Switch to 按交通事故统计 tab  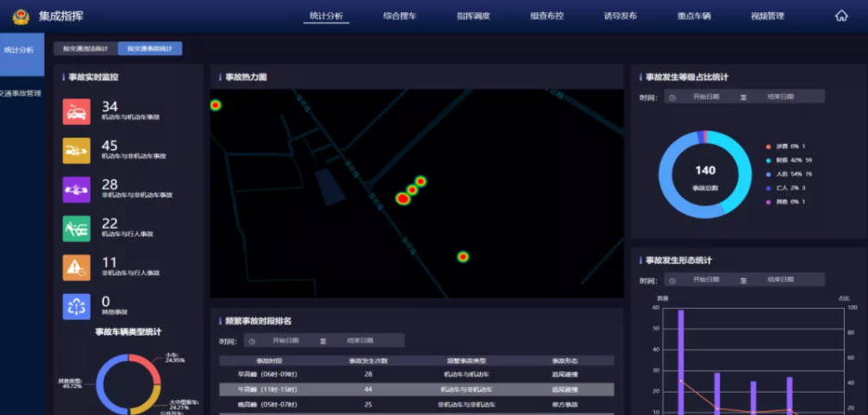click(x=149, y=49)
